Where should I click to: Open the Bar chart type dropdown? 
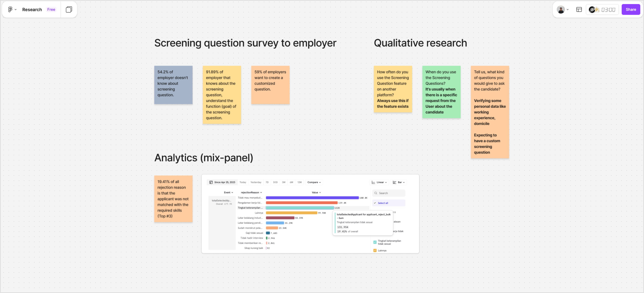(x=399, y=182)
